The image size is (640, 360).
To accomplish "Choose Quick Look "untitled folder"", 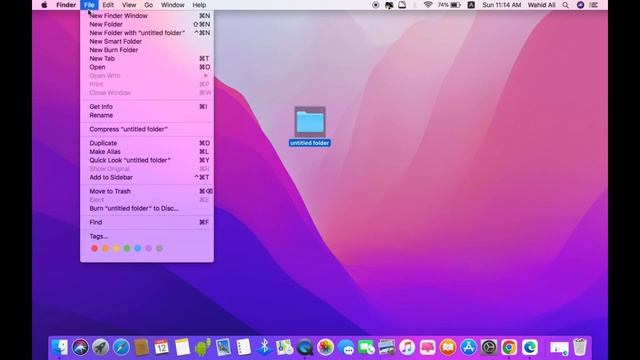I will tap(147, 160).
